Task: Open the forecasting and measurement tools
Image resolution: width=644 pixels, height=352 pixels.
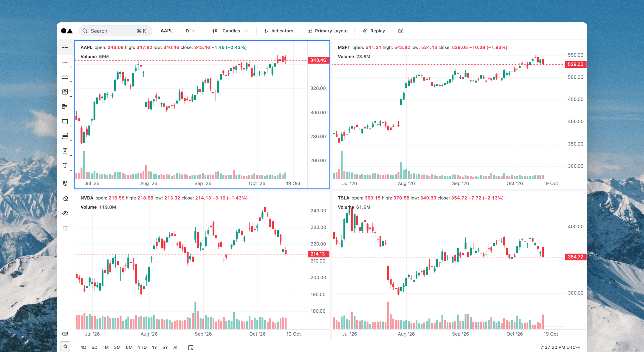Action: (65, 92)
